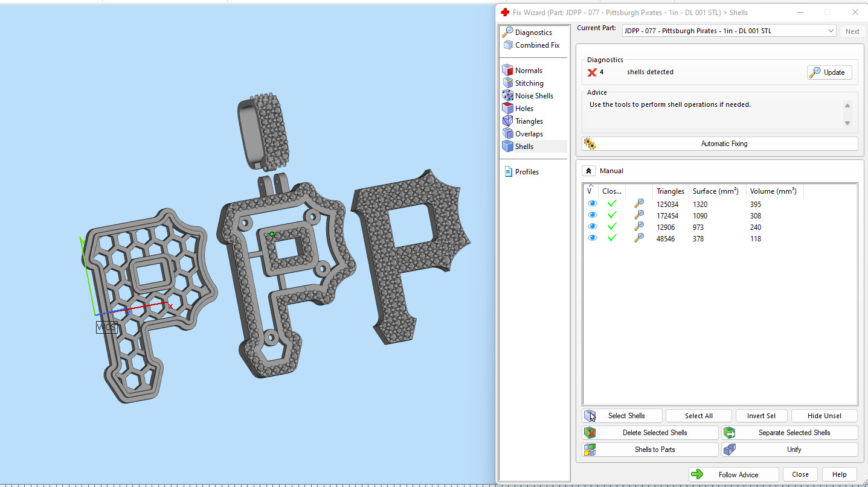Click Hide Unsel button
Screen dimensions: 868x487
pos(825,416)
